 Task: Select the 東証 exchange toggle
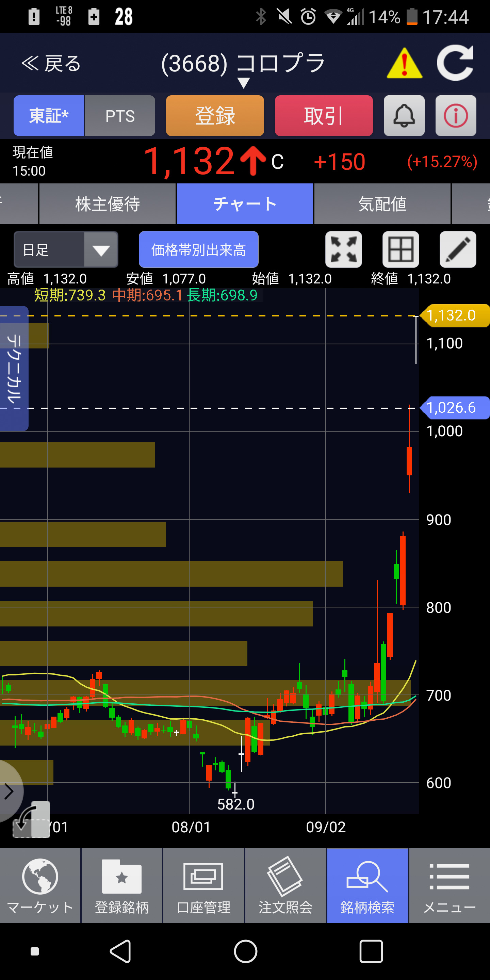49,116
